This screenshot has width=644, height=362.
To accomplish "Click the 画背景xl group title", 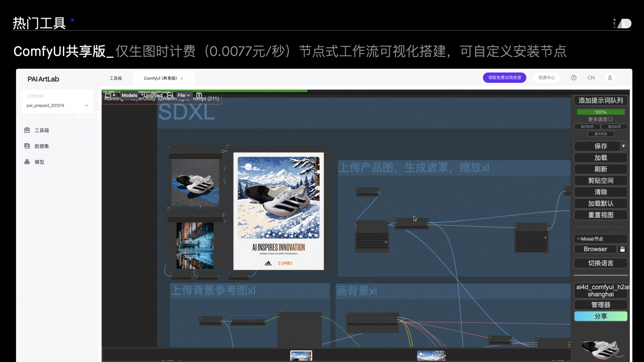I will tap(357, 291).
